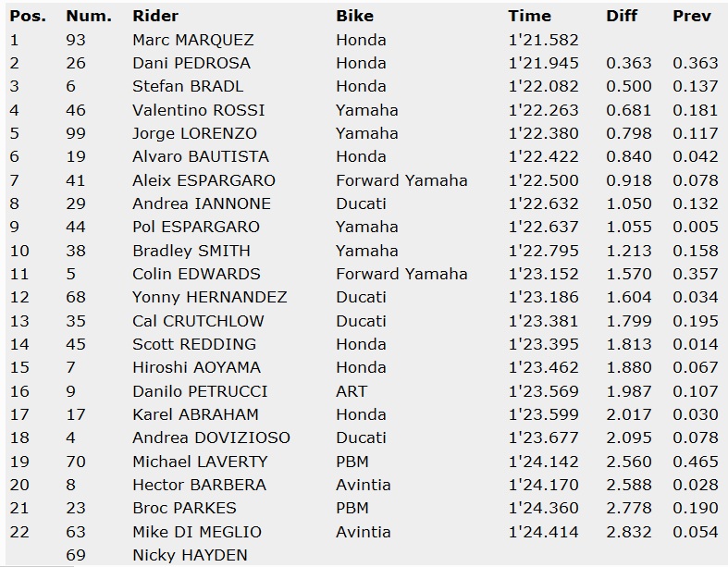Screen dimensions: 728x567
Task: Select Andrea DOVIZIOSO's name
Action: 211,438
